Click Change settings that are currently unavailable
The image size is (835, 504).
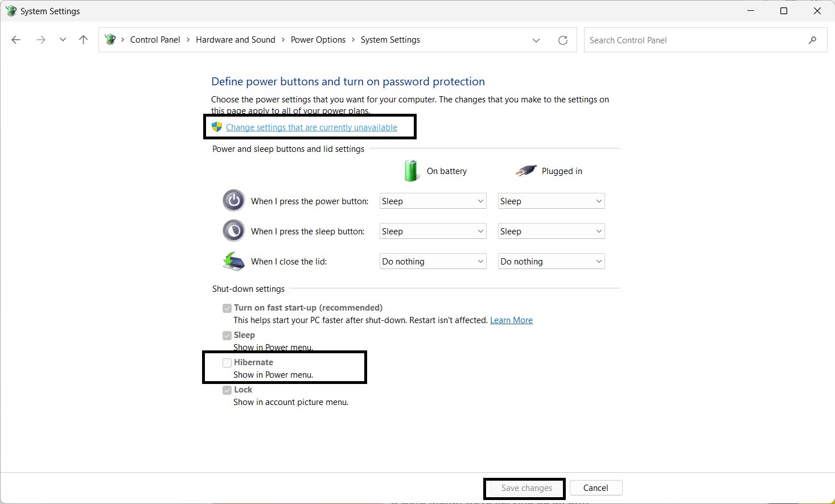311,127
